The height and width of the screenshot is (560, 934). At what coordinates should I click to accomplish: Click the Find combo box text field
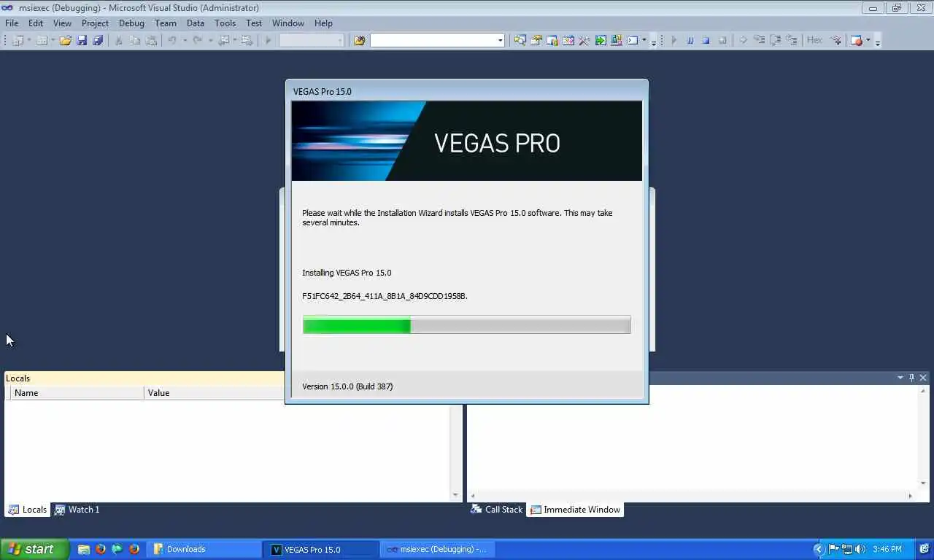(x=433, y=40)
